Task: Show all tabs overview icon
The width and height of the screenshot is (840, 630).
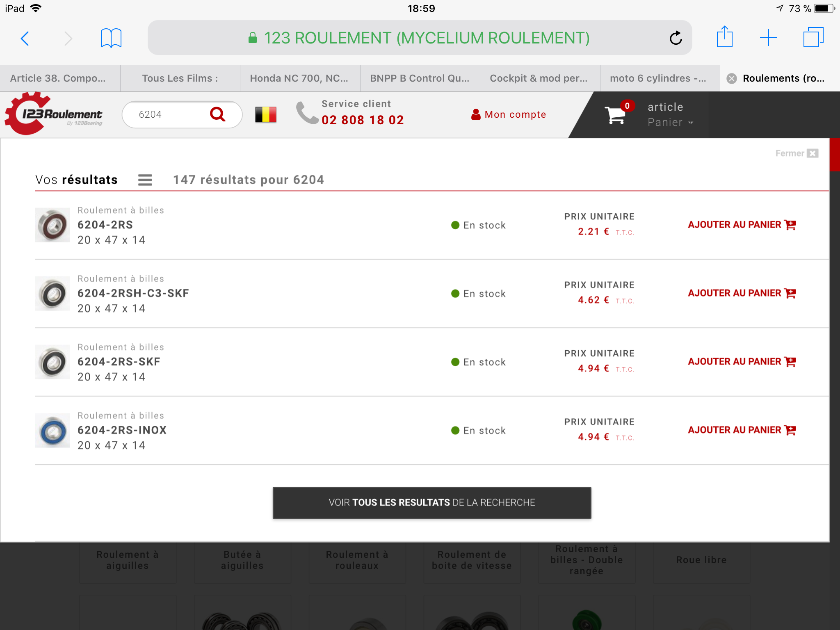Action: tap(813, 38)
